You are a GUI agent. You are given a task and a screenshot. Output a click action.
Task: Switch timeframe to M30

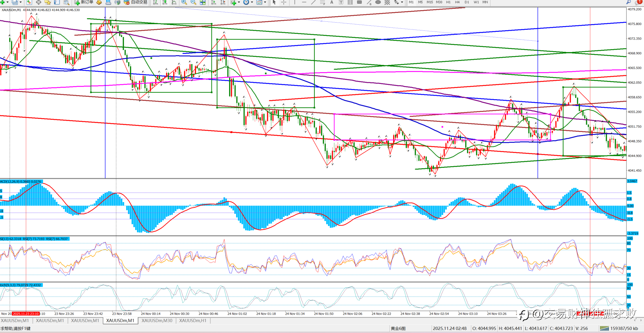(x=439, y=2)
